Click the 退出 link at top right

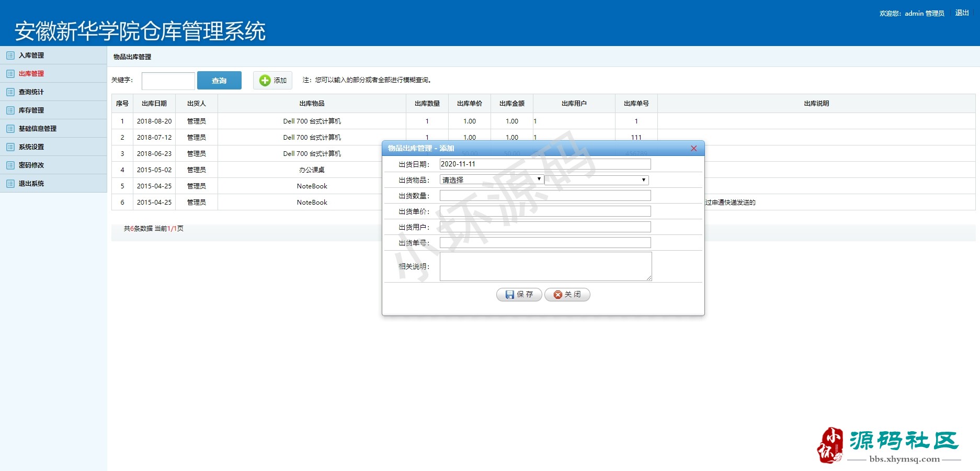962,13
